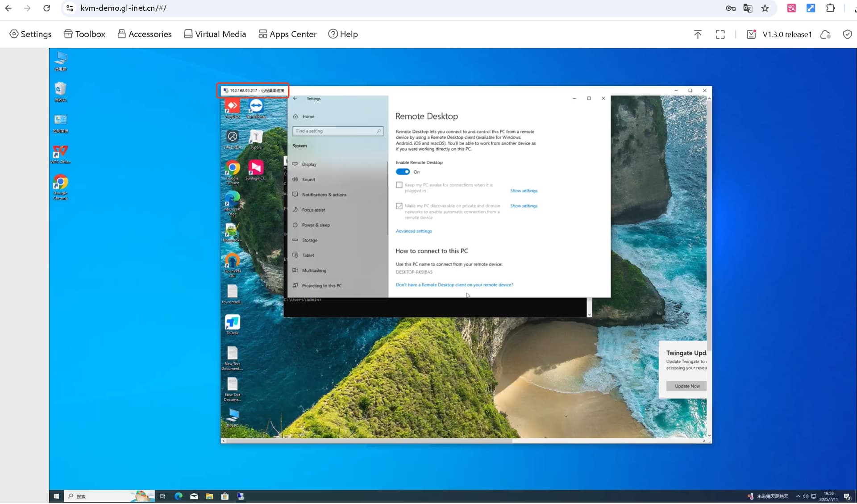Image resolution: width=857 pixels, height=504 pixels.
Task: Open Microsoft Edge from the taskbar
Action: (x=179, y=496)
